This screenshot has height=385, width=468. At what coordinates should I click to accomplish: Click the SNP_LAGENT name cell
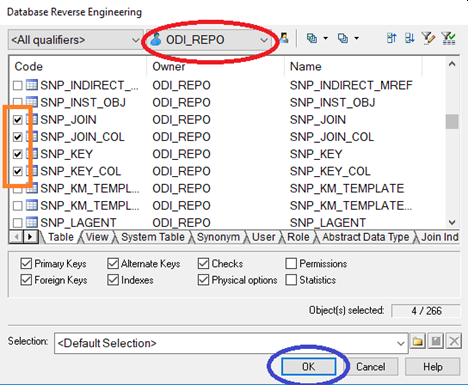tap(328, 223)
